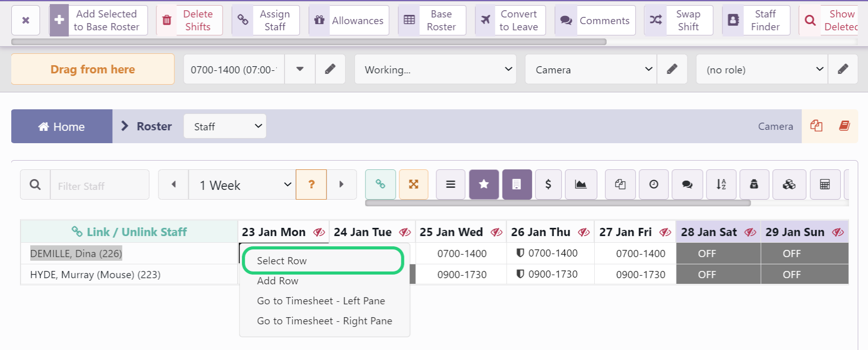Open the 1 Week period dropdown

[x=243, y=185]
